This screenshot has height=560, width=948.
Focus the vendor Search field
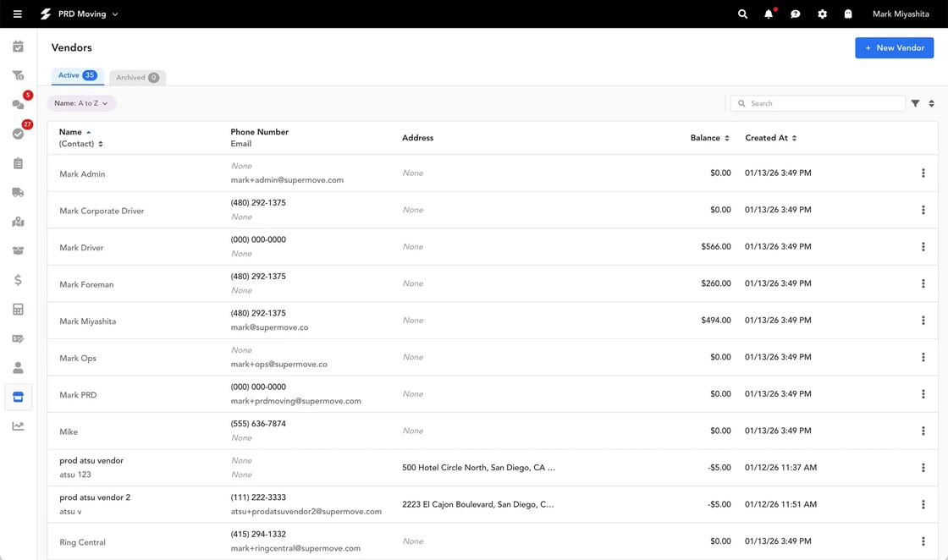click(x=818, y=103)
